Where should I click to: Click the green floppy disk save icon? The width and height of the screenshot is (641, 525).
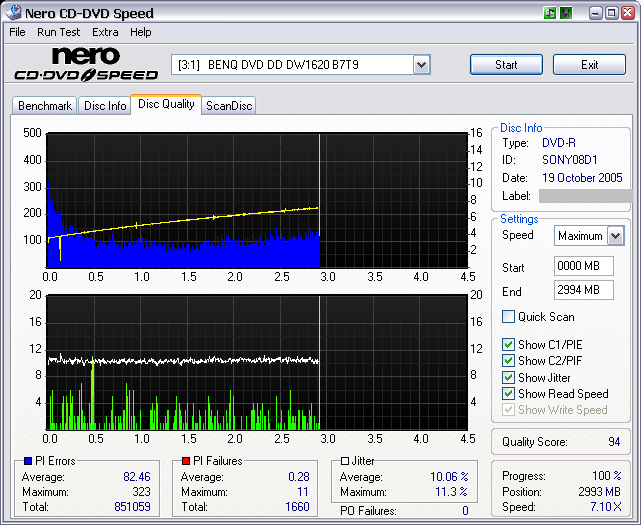[x=566, y=13]
